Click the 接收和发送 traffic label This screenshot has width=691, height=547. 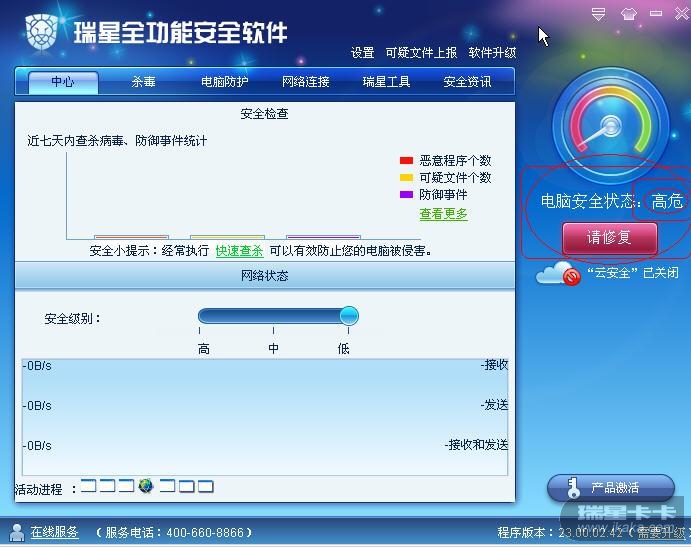pos(477,445)
